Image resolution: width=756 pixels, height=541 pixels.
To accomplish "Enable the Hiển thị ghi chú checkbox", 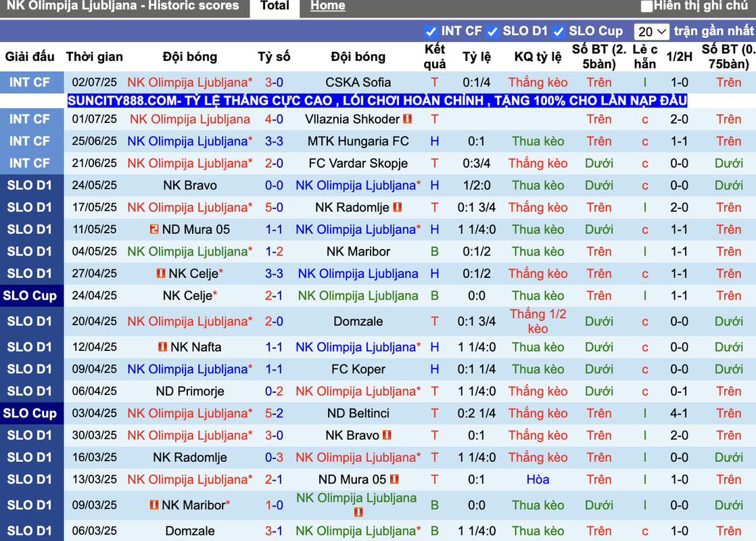I will point(646,6).
